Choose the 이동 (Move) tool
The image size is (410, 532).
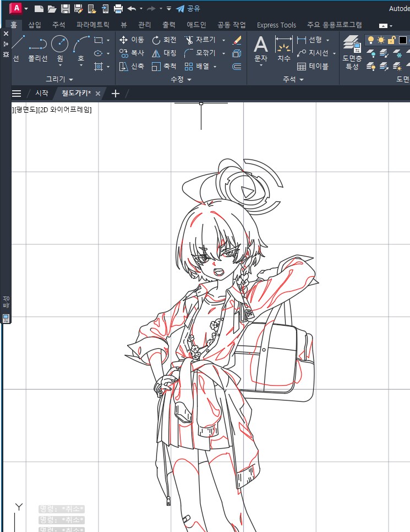point(132,40)
